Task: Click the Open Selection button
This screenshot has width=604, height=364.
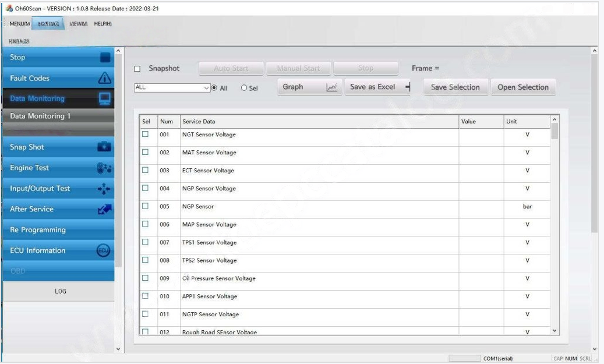Action: [x=522, y=87]
